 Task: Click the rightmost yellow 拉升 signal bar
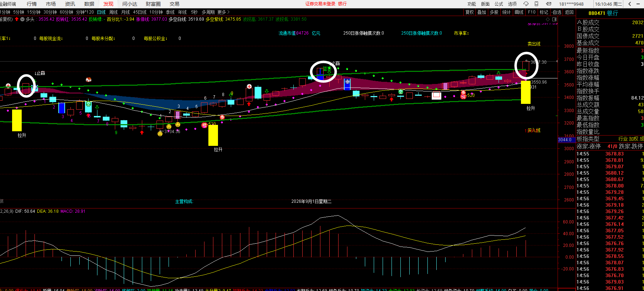click(x=526, y=92)
